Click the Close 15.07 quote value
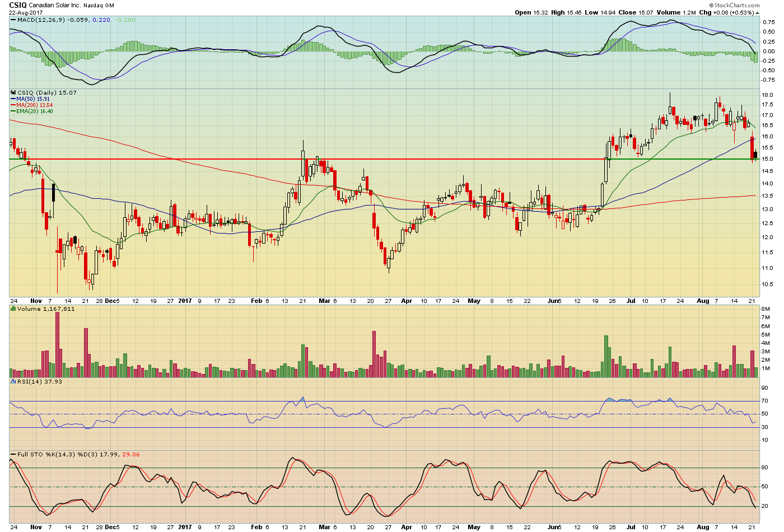 [636, 12]
